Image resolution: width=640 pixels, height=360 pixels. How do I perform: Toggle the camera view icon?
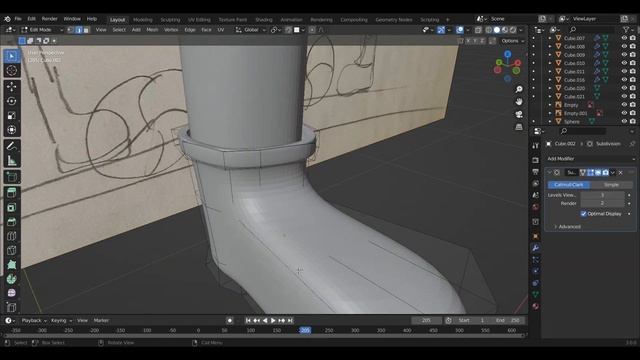tap(519, 114)
